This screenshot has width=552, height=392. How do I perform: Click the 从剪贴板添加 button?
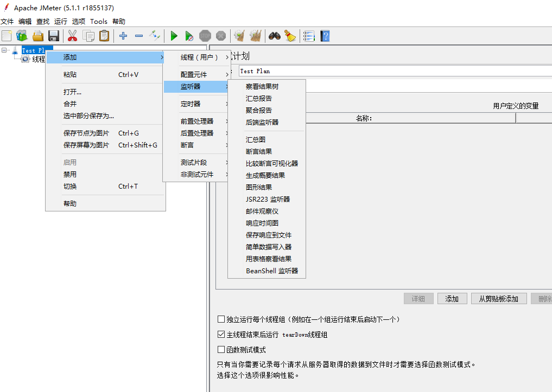(x=499, y=299)
